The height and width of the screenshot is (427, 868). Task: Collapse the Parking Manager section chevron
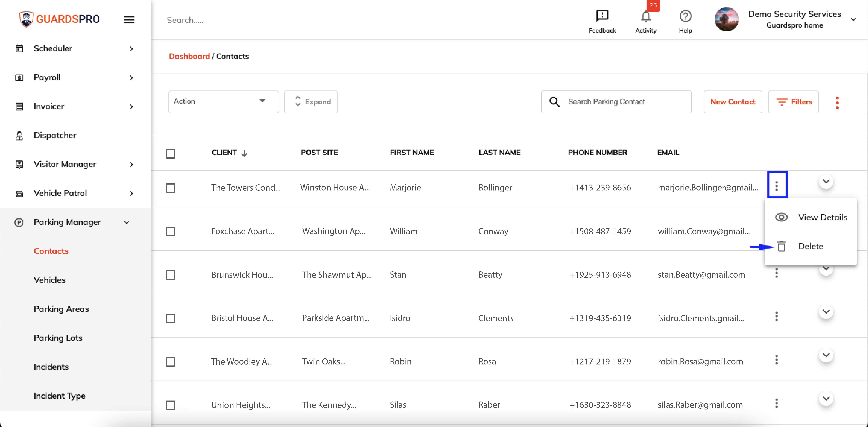point(127,222)
